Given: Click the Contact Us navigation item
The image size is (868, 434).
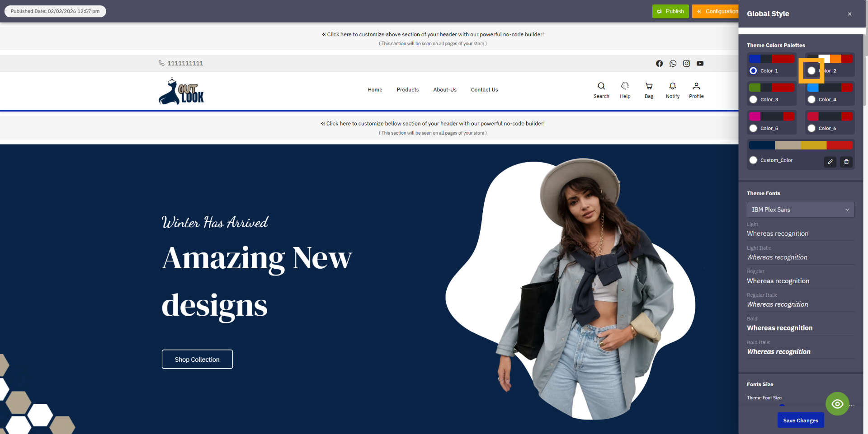Looking at the screenshot, I should (x=484, y=89).
